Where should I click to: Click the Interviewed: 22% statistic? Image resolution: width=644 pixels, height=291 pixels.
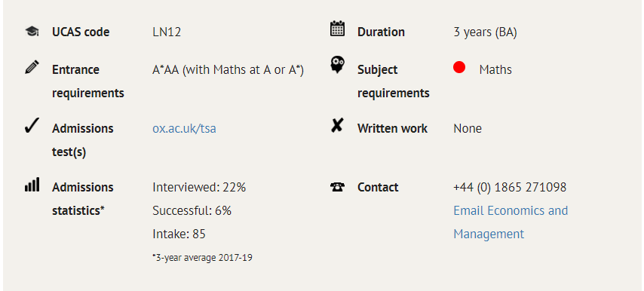(x=199, y=188)
